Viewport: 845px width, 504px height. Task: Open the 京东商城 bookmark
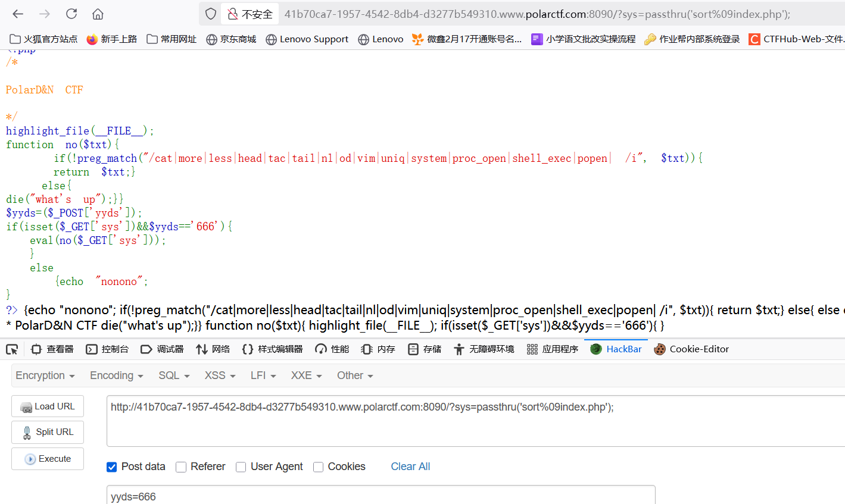pyautogui.click(x=231, y=39)
